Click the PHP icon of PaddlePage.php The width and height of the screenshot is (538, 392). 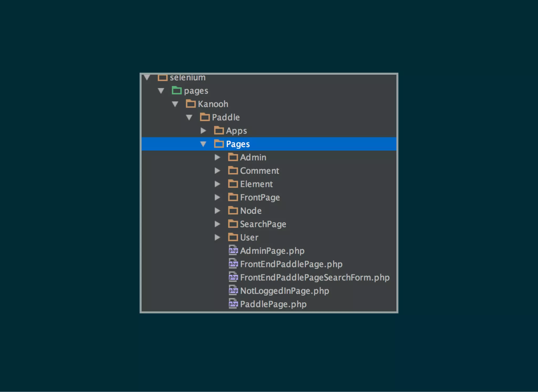tap(233, 304)
